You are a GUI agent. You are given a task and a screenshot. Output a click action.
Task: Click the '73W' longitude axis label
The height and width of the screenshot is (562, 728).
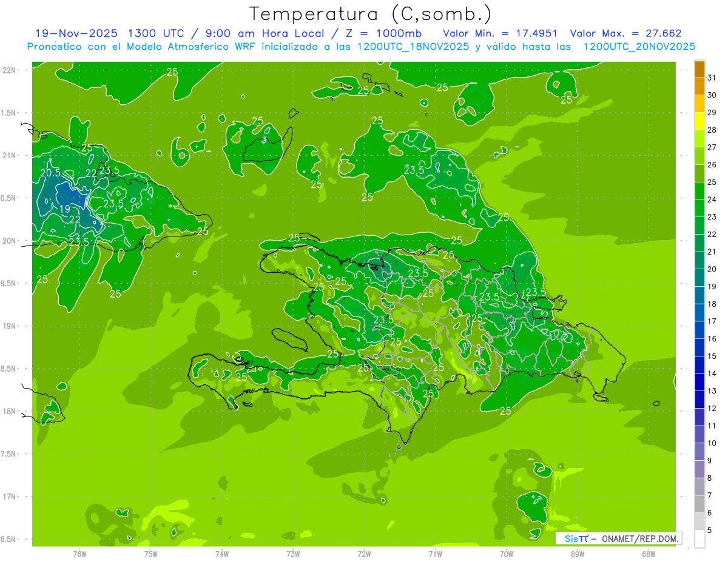pyautogui.click(x=293, y=554)
